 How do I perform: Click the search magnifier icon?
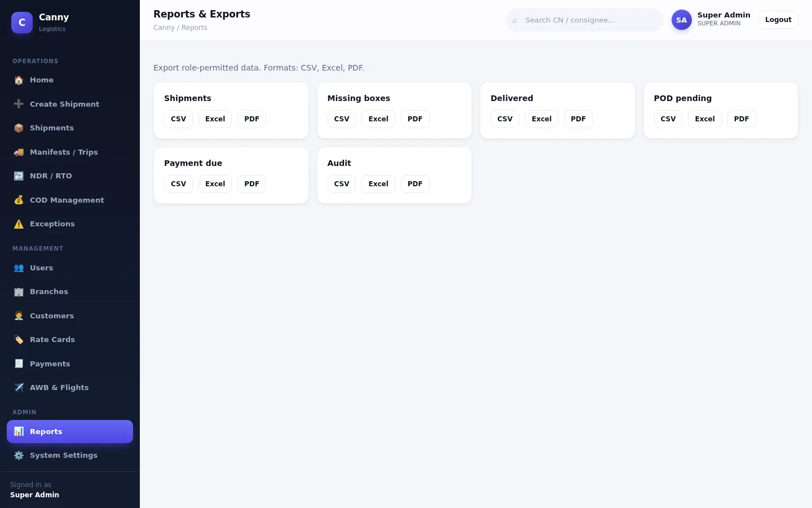515,20
